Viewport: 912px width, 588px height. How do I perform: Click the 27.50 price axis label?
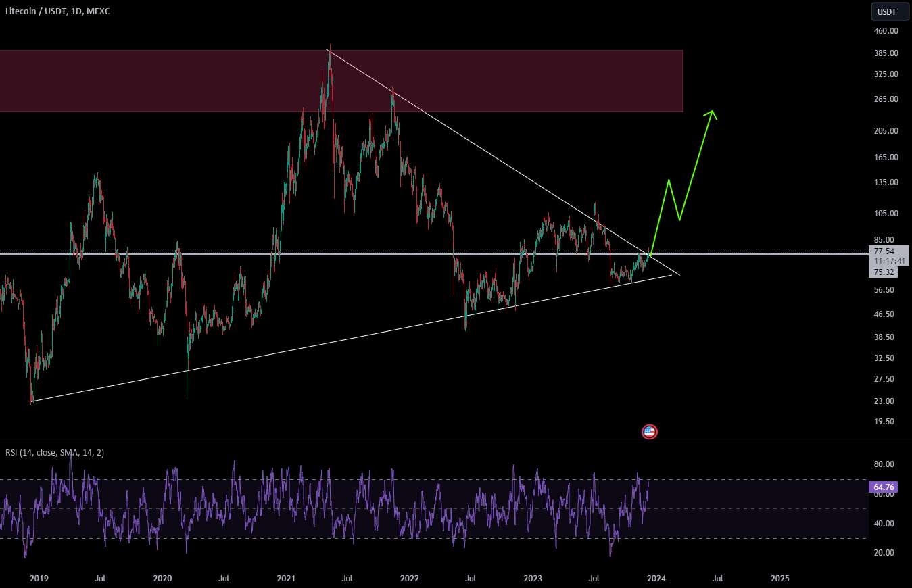click(884, 379)
